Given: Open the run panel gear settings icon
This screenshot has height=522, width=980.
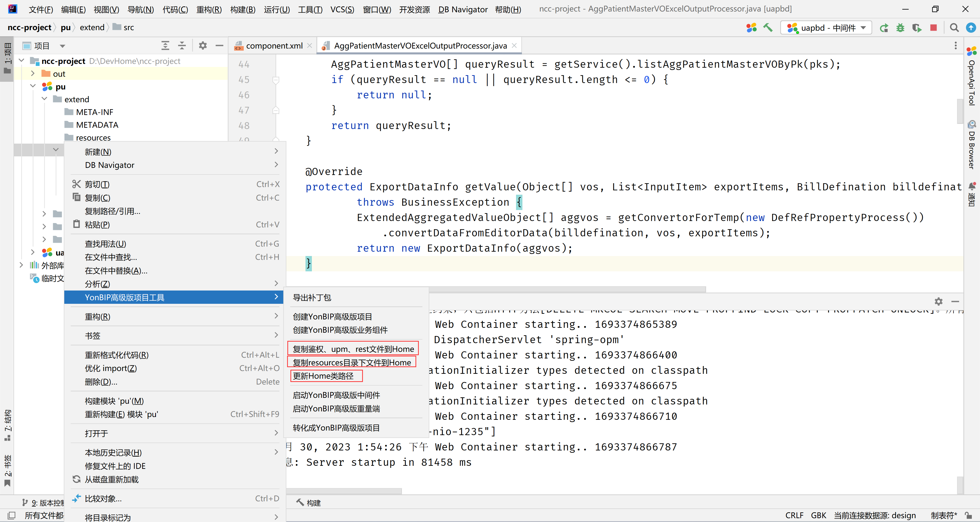Looking at the screenshot, I should [939, 301].
